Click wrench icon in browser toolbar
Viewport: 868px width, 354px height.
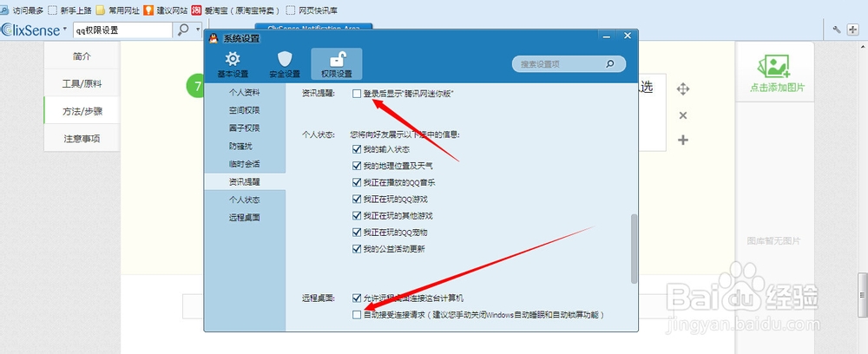pos(837,29)
